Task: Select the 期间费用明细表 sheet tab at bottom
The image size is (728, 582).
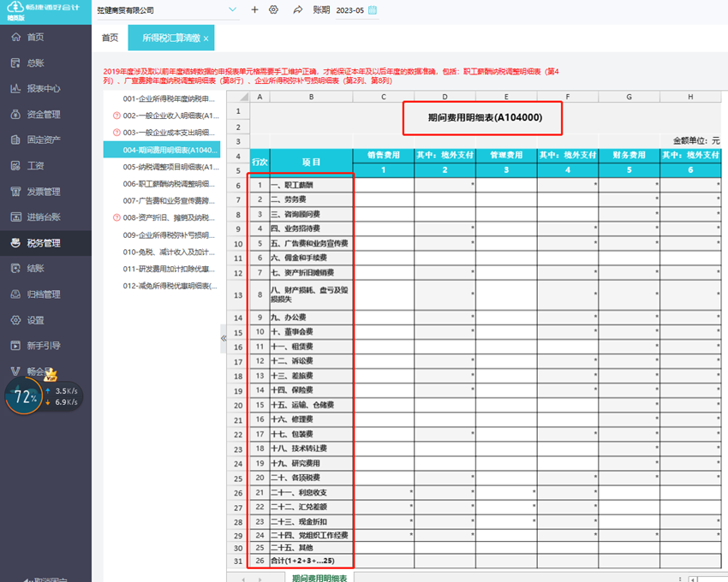Action: coord(319,578)
